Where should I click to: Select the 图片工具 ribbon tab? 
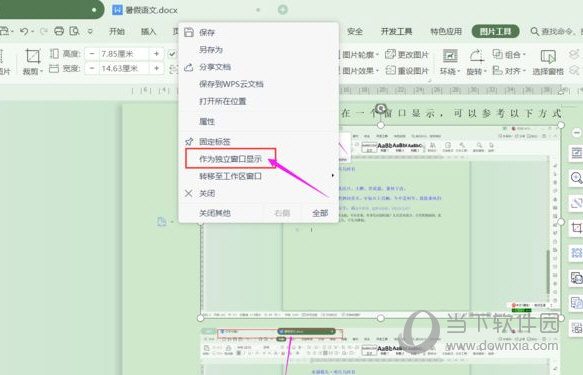496,32
